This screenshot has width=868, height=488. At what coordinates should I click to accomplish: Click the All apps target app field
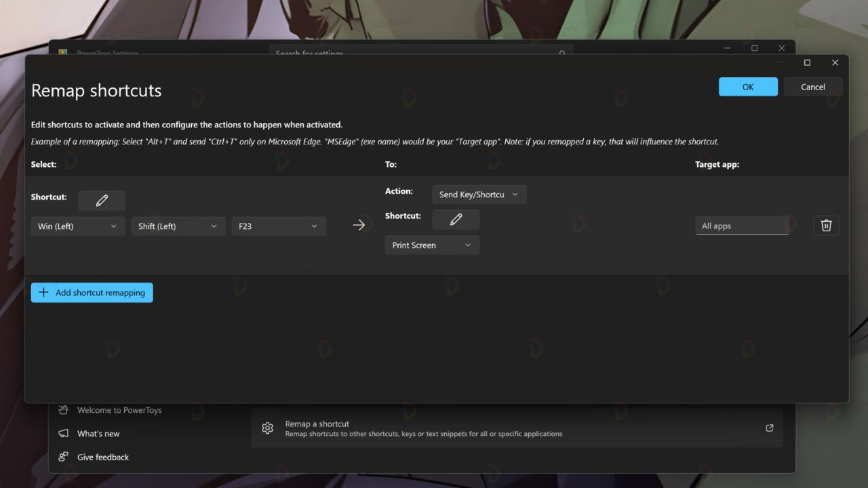[x=742, y=226]
